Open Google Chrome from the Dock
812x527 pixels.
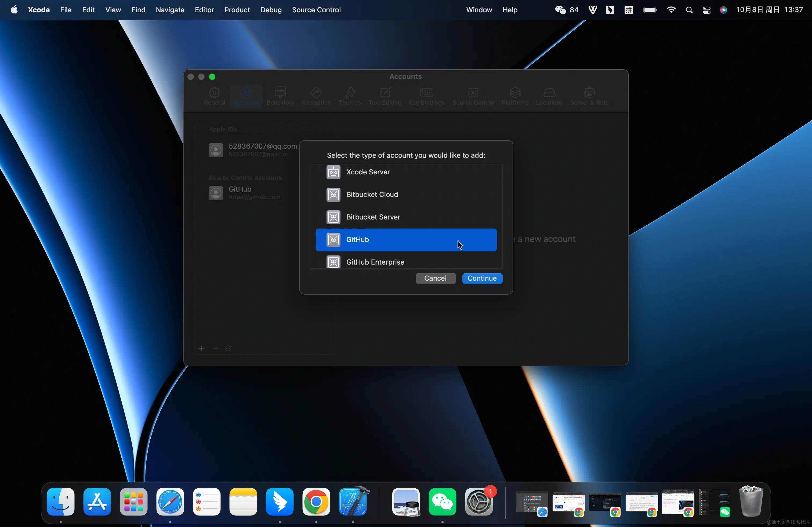(x=316, y=502)
